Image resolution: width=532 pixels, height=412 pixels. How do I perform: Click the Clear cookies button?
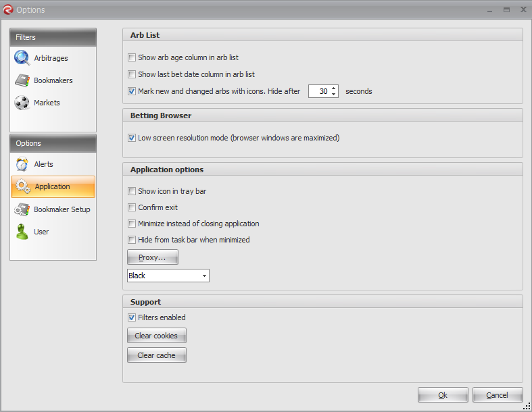(x=156, y=336)
